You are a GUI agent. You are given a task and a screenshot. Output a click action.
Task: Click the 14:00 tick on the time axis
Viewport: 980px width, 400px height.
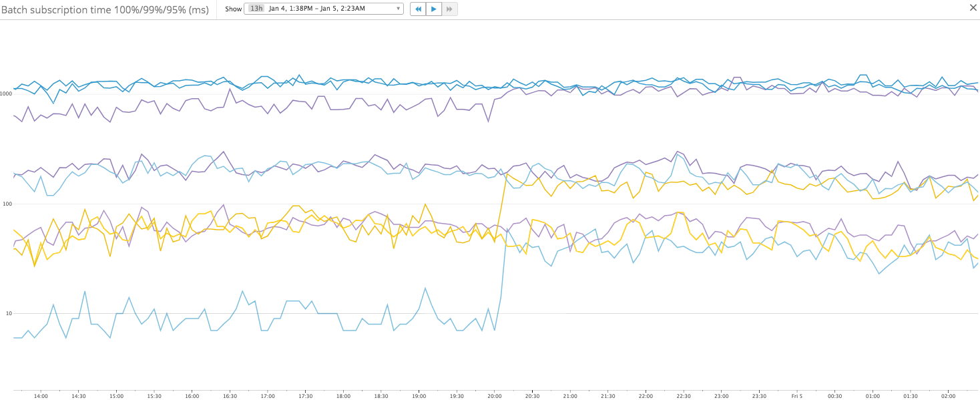click(41, 396)
